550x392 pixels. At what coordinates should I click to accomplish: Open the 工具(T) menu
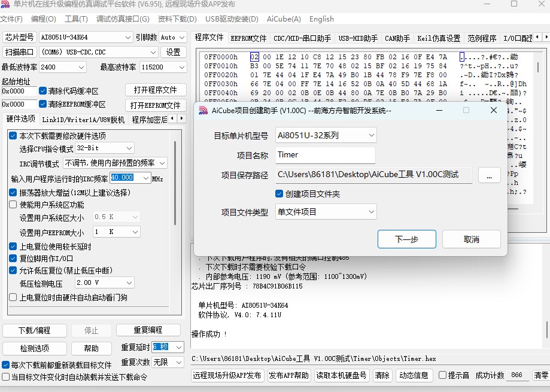click(76, 19)
